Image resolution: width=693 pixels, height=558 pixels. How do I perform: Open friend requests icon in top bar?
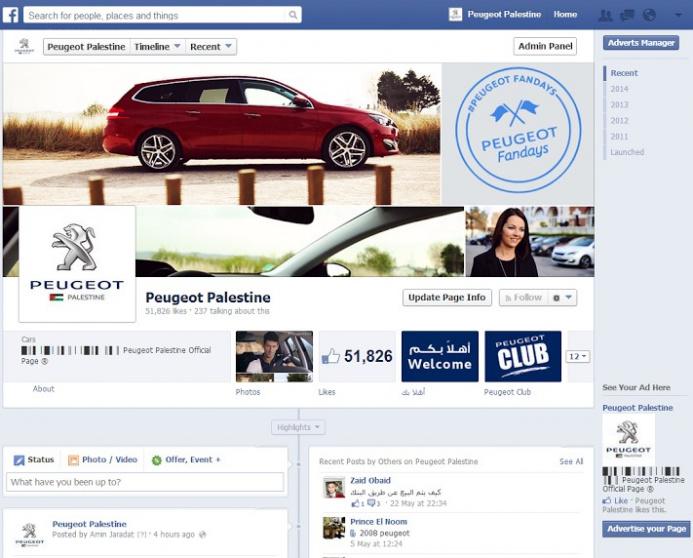coord(605,15)
